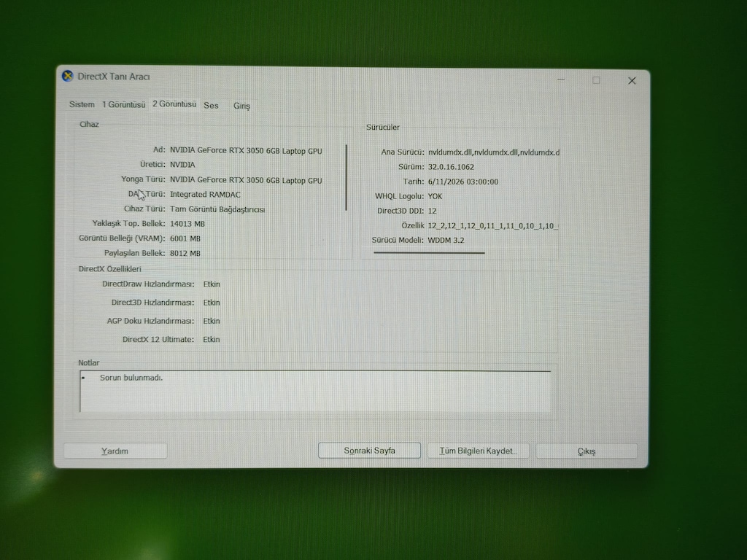Click the Notlar text box
The width and height of the screenshot is (747, 560).
315,392
